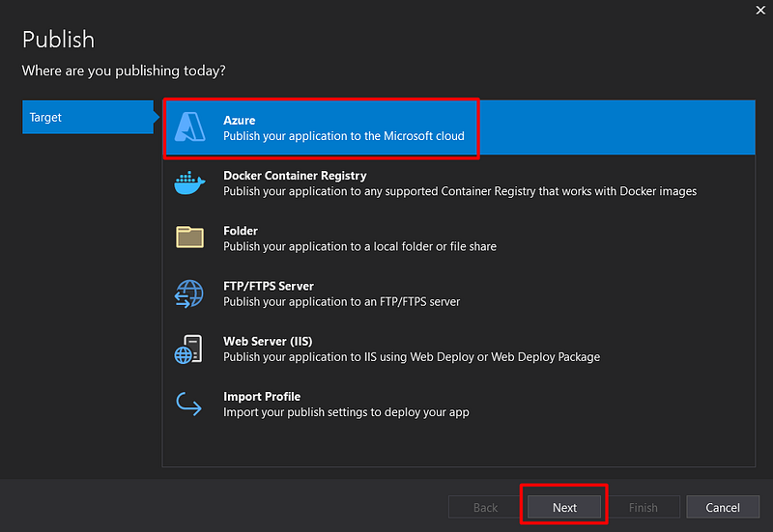The height and width of the screenshot is (532, 773).
Task: Click the Import Profile arrow icon
Action: (188, 404)
